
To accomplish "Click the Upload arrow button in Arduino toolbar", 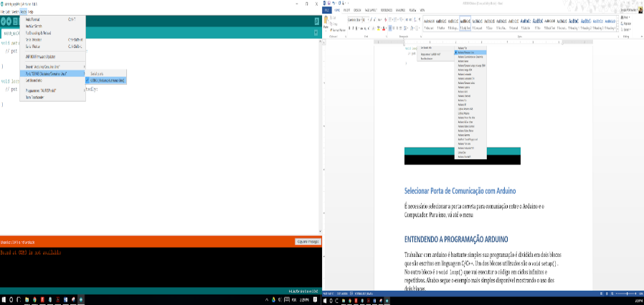I will point(9,22).
